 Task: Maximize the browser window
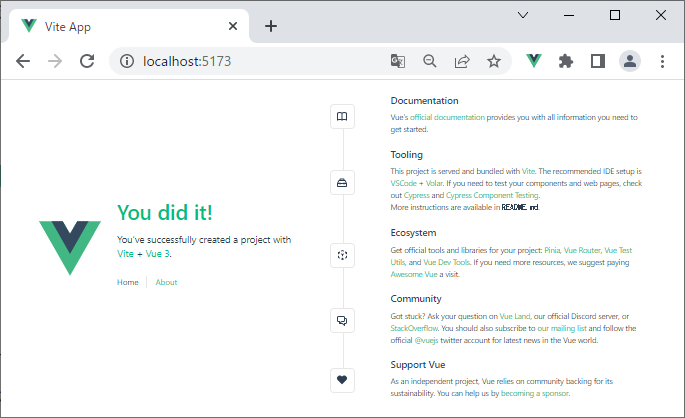pos(615,15)
